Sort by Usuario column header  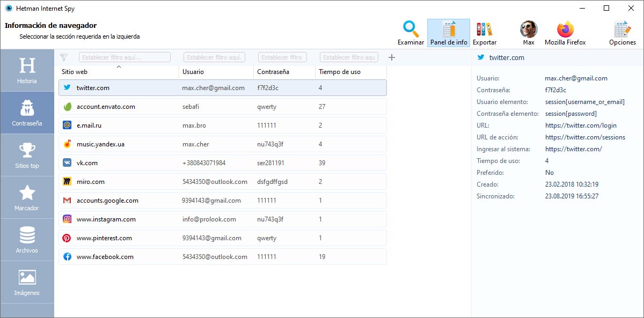coord(216,72)
